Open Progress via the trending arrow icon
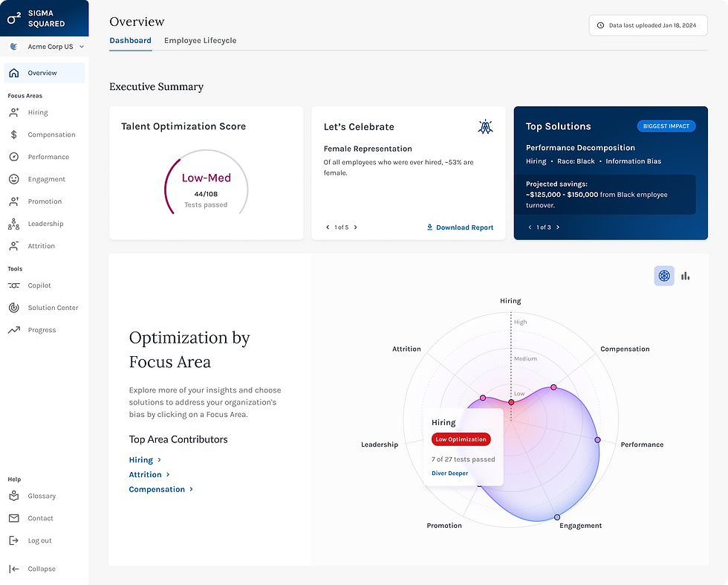Image resolution: width=728 pixels, height=585 pixels. click(x=16, y=329)
